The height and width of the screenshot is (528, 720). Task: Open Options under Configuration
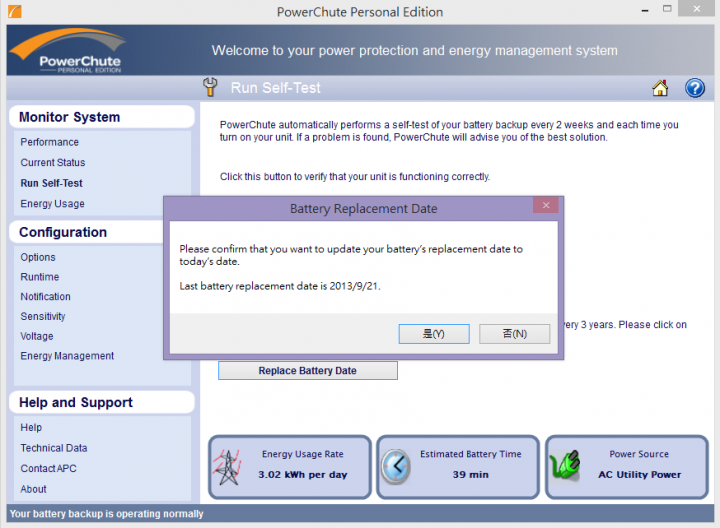tap(38, 257)
